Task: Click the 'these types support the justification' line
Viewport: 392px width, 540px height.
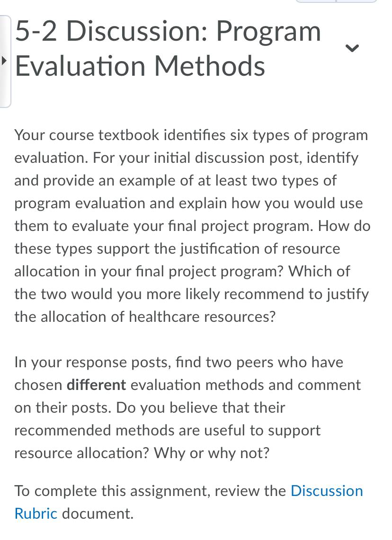Action: pos(177,248)
